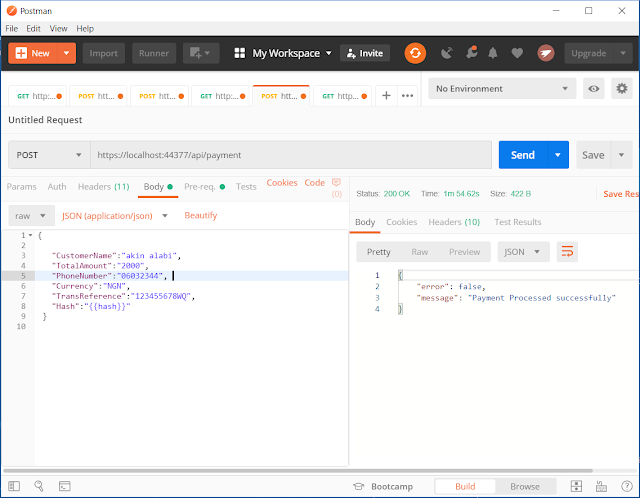640x498 pixels.
Task: Open the comments icon near Code
Action: [x=336, y=182]
